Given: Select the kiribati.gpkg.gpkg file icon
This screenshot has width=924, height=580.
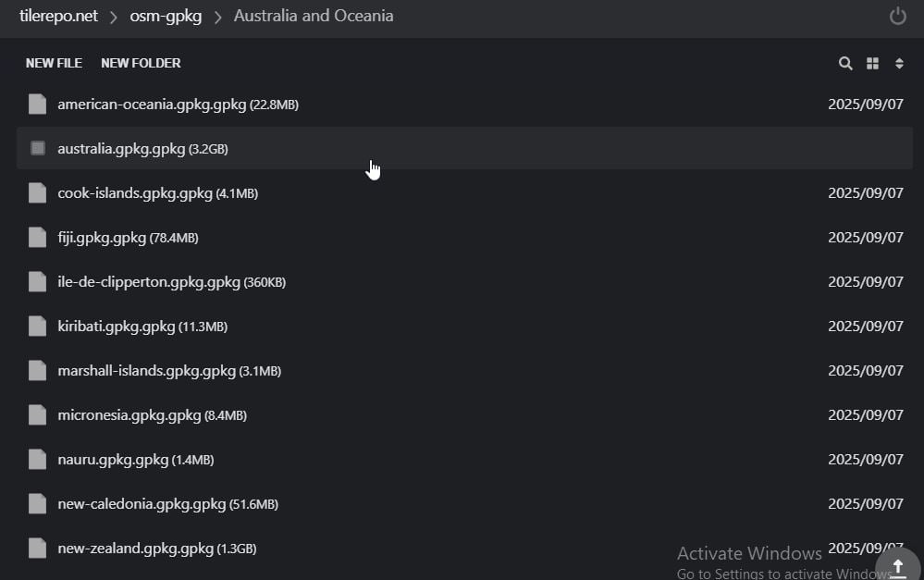Looking at the screenshot, I should (37, 327).
